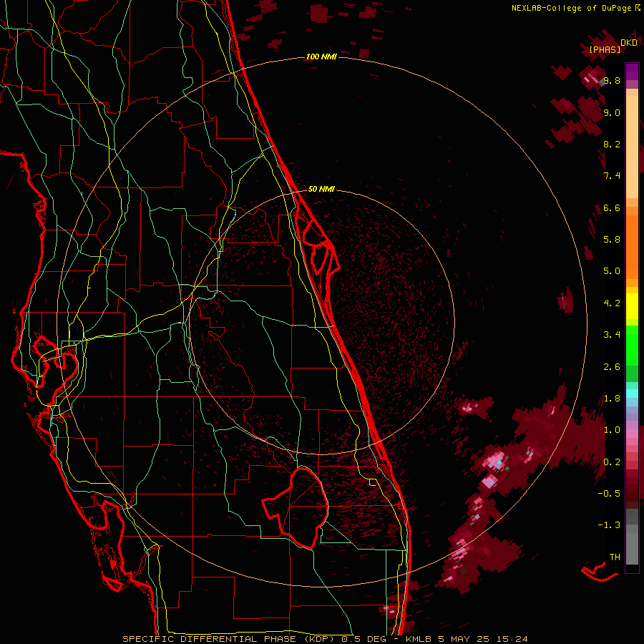Click the 9.0 color scale value
Screen dimensions: 644x644
(612, 112)
